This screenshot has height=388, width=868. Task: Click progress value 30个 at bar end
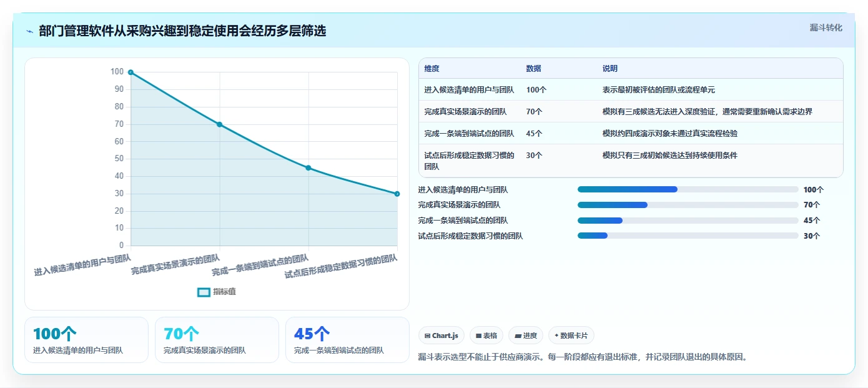(812, 236)
